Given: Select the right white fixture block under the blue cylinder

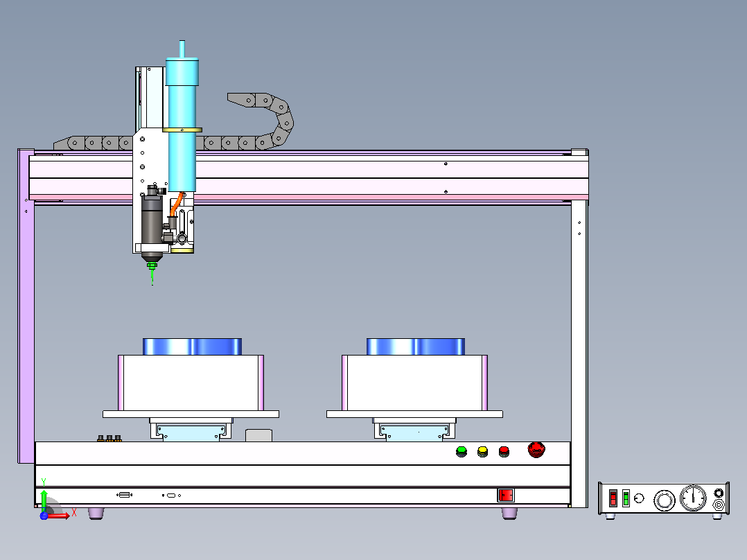Looking at the screenshot, I should pos(414,383).
